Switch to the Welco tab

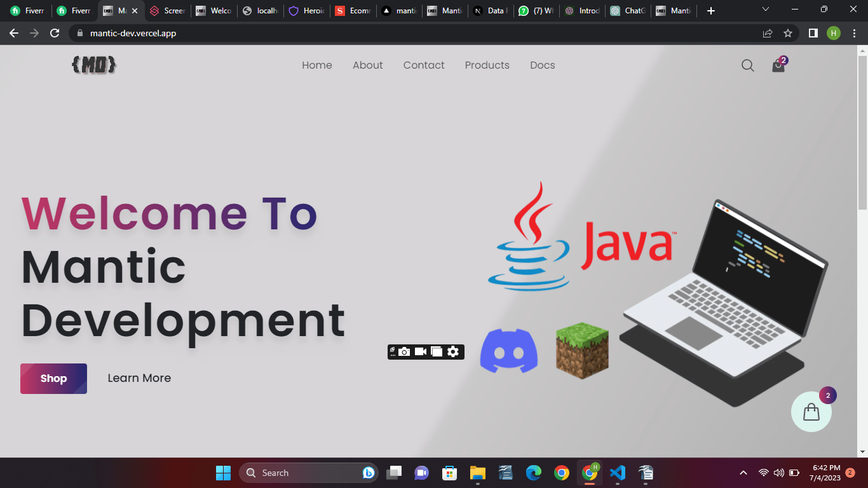(x=214, y=11)
